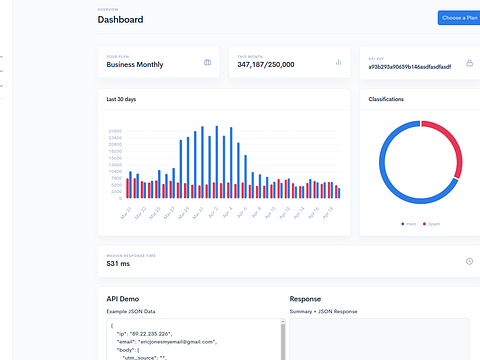The width and height of the screenshot is (480, 360).
Task: Click the Apr 18 label on the chart axis
Action: pyautogui.click(x=327, y=213)
